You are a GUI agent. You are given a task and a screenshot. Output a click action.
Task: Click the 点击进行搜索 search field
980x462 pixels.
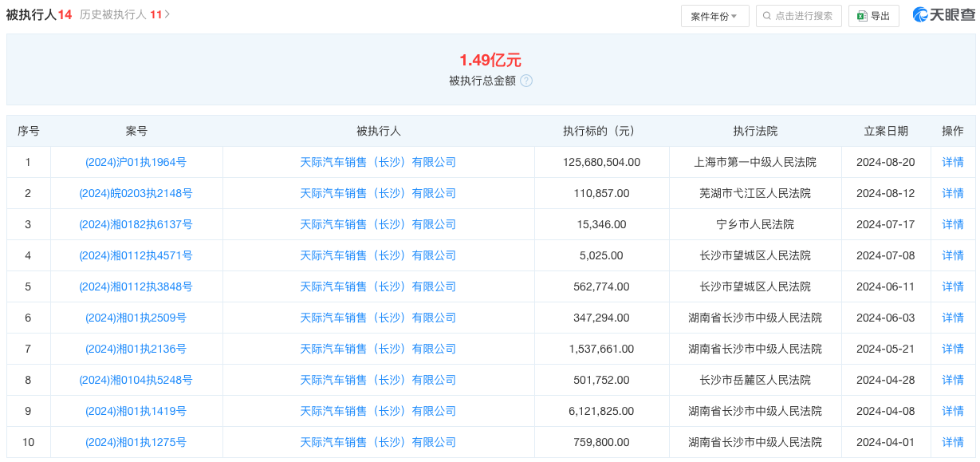[x=798, y=16]
